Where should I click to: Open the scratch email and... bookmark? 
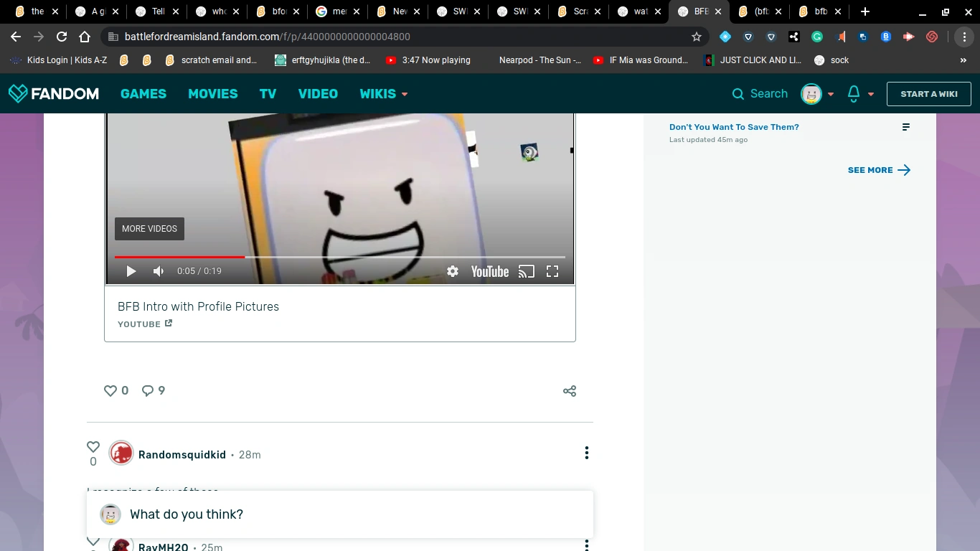(x=211, y=60)
